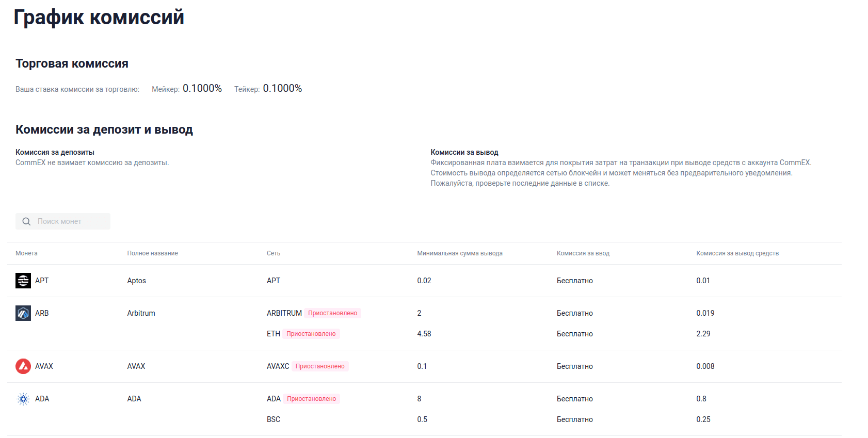Click the "Сеть" column header
This screenshot has width=868, height=438.
(274, 253)
